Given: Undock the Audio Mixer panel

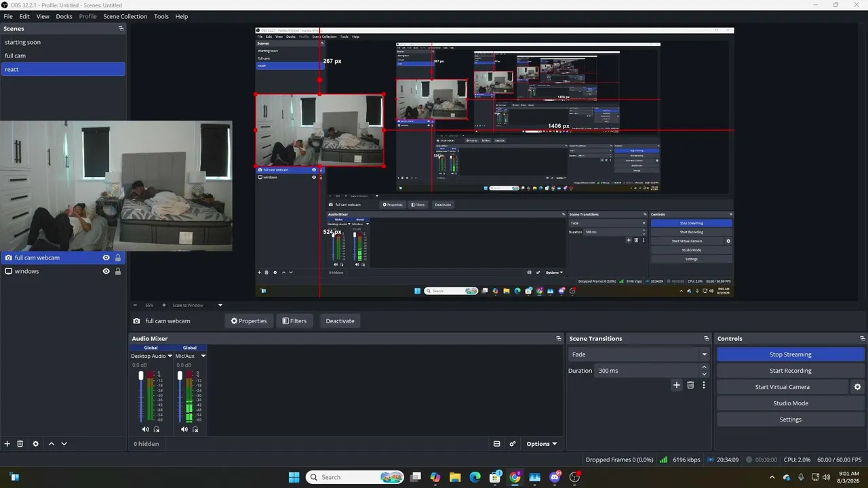Looking at the screenshot, I should point(559,338).
